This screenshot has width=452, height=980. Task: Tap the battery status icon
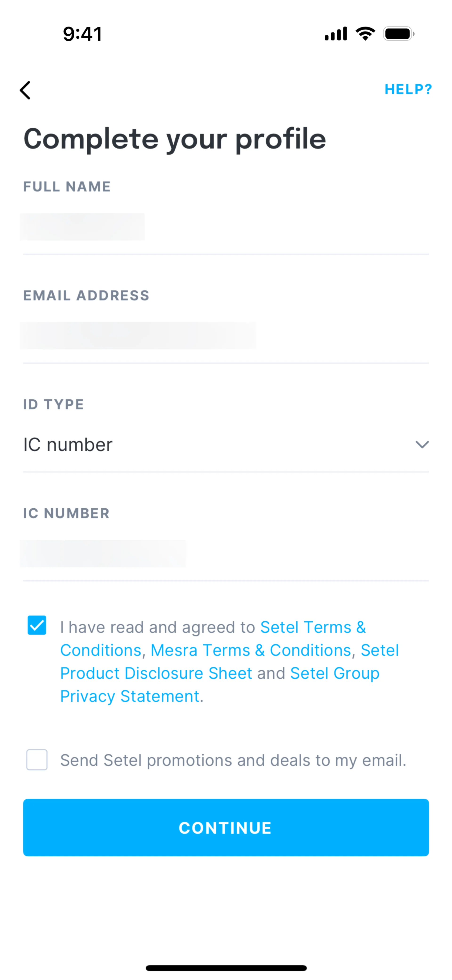click(398, 34)
